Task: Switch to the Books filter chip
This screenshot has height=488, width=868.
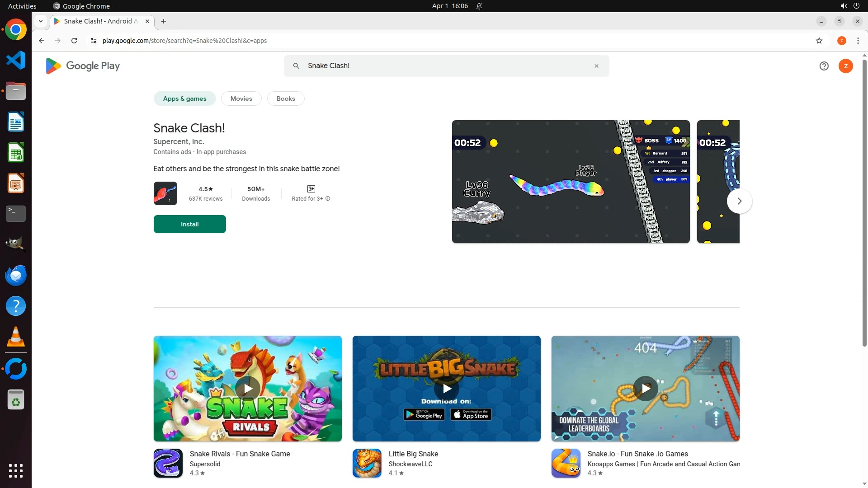Action: (285, 99)
